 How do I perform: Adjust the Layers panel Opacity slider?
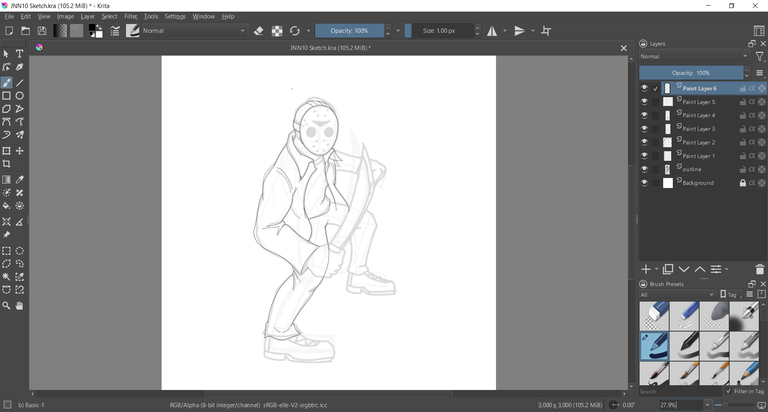(x=691, y=73)
